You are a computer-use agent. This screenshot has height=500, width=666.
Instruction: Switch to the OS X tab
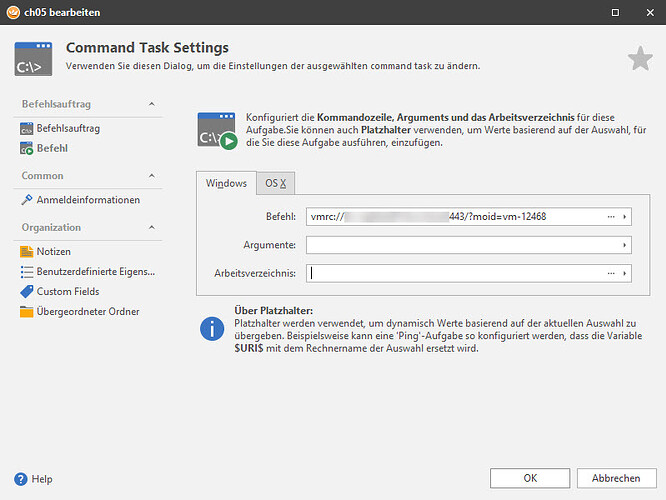(x=275, y=184)
